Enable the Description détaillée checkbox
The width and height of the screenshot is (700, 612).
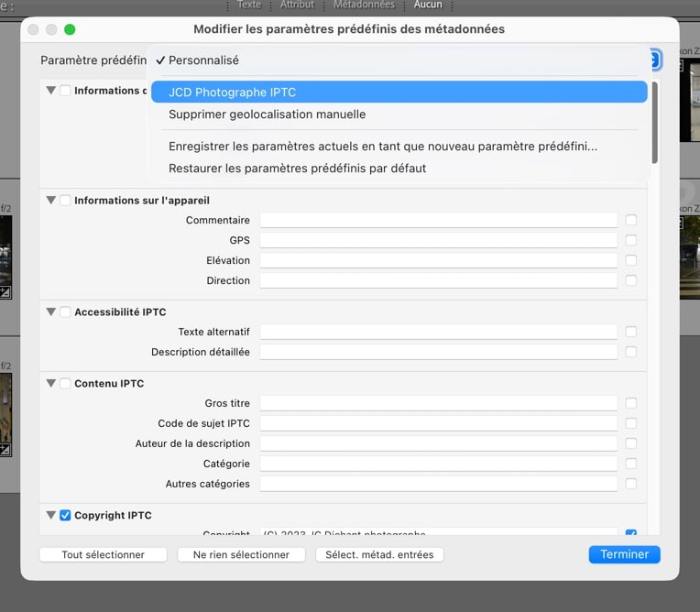click(x=630, y=352)
